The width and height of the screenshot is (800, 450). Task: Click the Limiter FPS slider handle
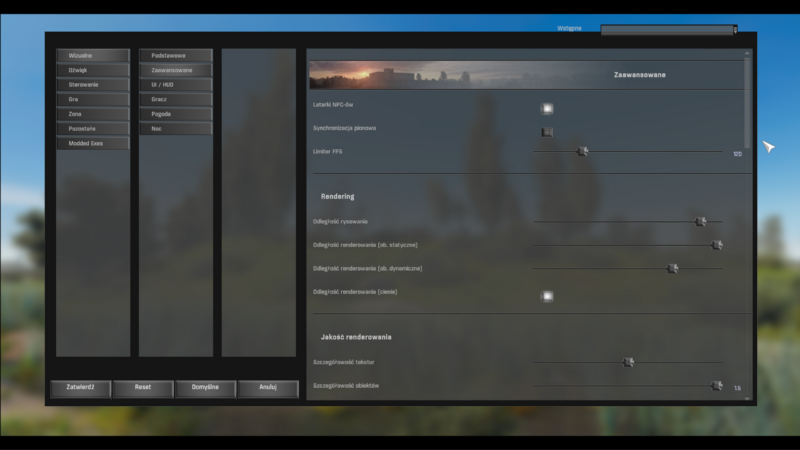[583, 152]
